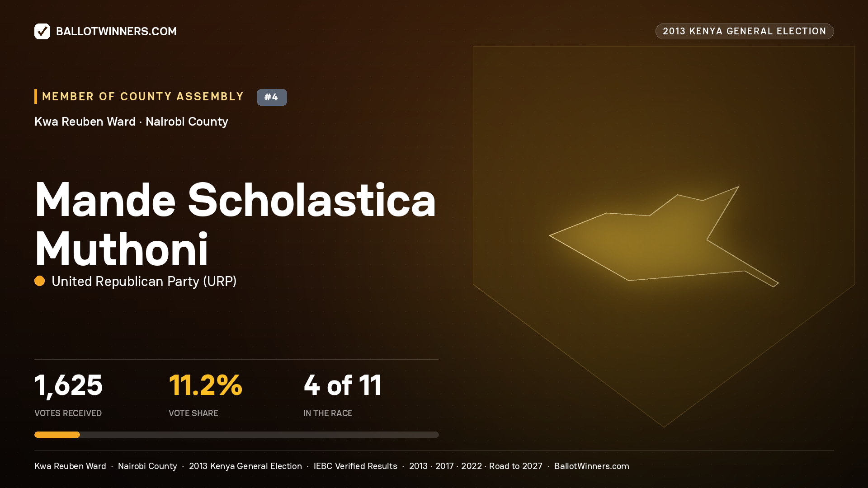
Task: Click the 11.2% vote share figure
Action: point(206,385)
